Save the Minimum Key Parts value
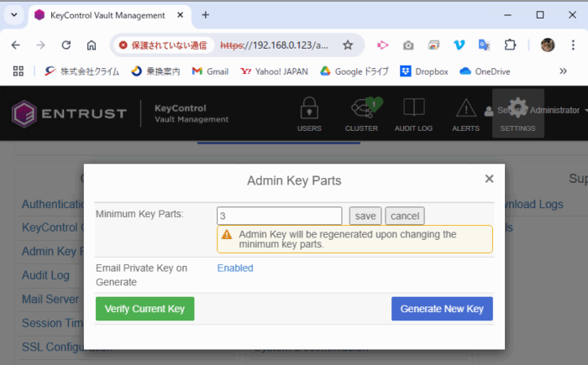This screenshot has height=365, width=588. pyautogui.click(x=365, y=216)
